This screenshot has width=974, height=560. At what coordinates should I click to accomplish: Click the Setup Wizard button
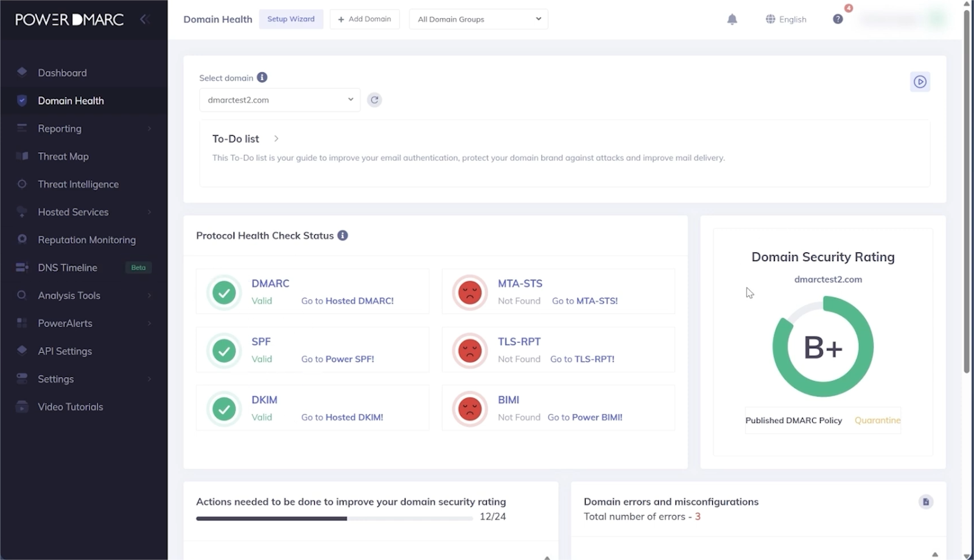[x=291, y=19]
